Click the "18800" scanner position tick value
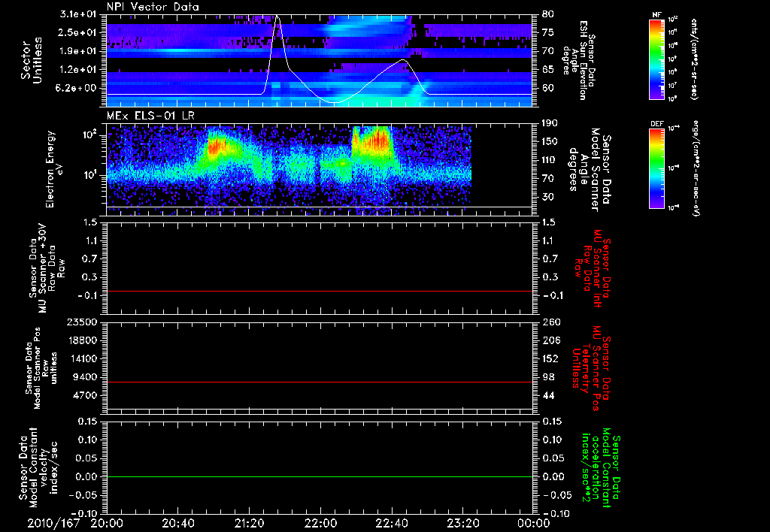Screen dimensions: 770x532 click(81, 340)
